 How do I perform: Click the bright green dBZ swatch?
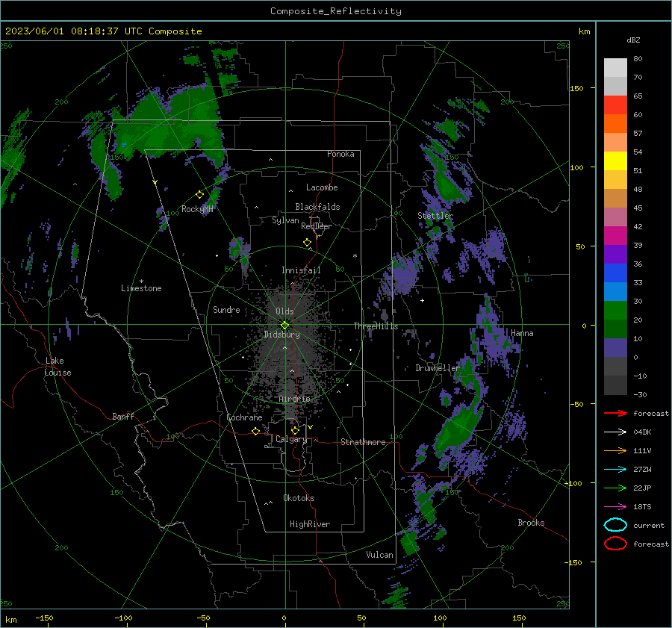click(x=615, y=311)
